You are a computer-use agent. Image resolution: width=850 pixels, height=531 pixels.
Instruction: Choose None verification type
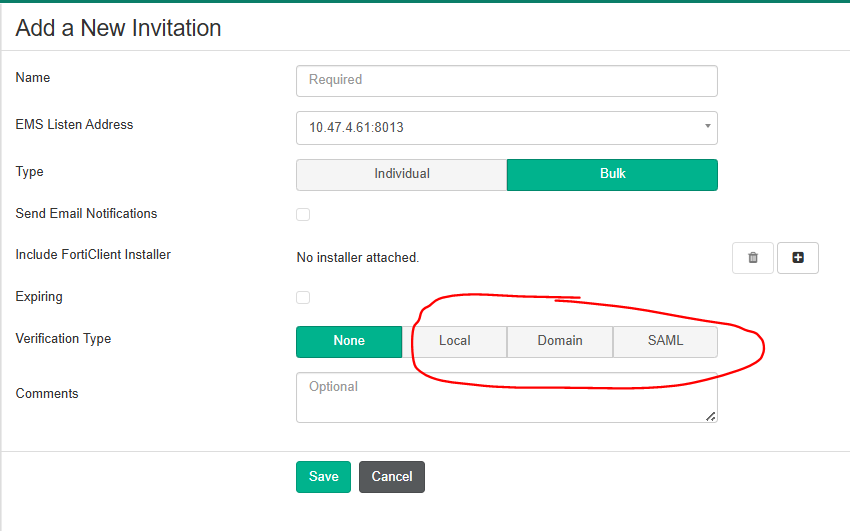point(349,341)
